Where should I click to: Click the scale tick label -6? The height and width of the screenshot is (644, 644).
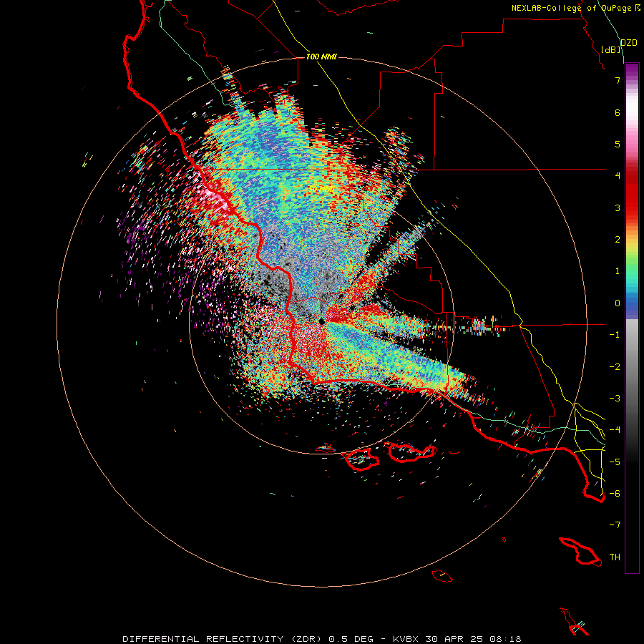coord(615,494)
